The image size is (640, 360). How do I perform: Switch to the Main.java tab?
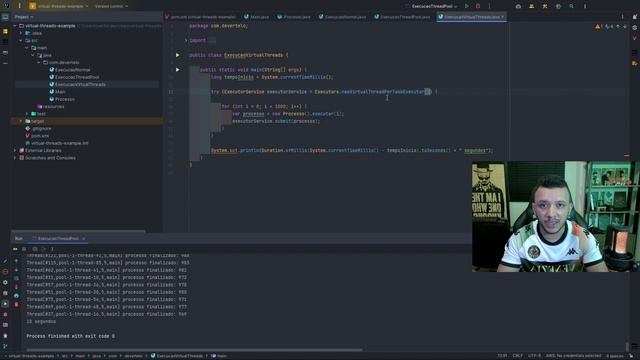257,17
